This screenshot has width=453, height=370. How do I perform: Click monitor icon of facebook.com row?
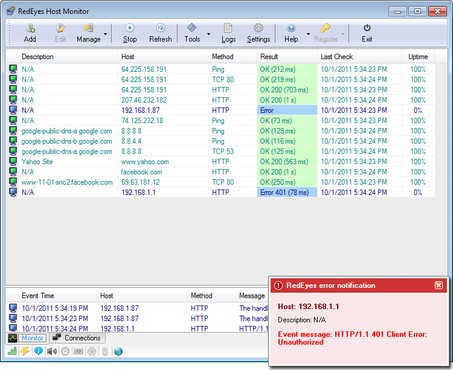coord(13,172)
